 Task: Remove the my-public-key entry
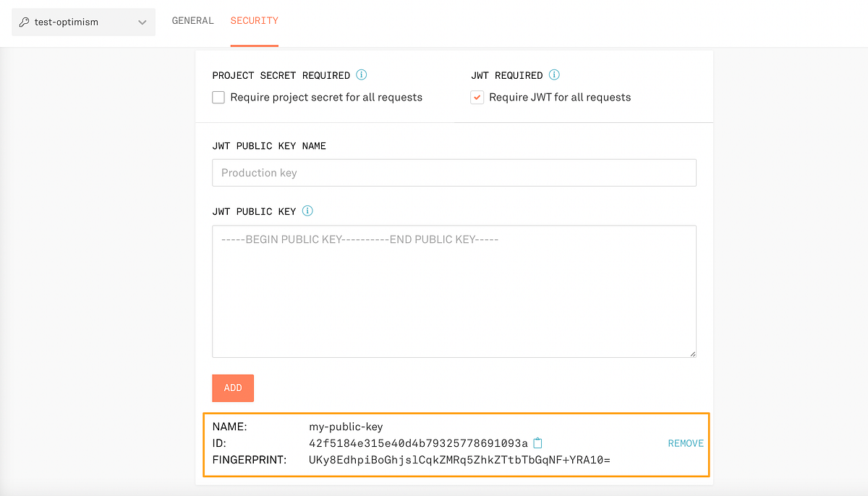pos(686,443)
